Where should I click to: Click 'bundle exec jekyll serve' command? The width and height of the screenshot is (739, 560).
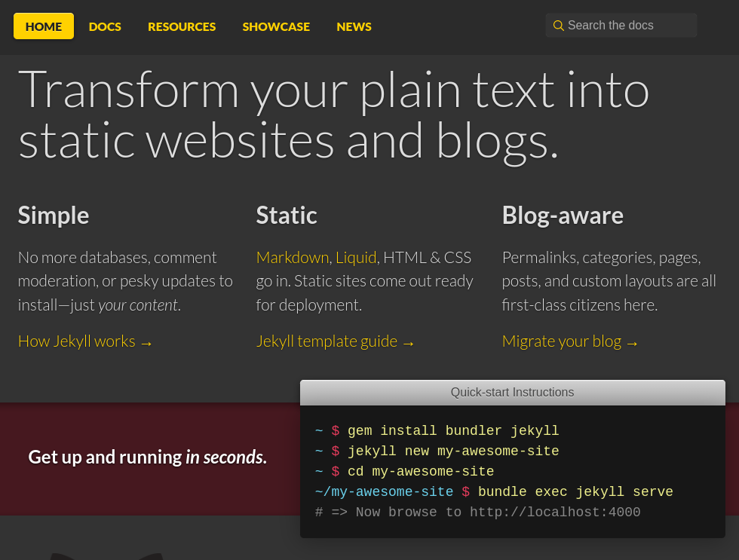coord(575,491)
